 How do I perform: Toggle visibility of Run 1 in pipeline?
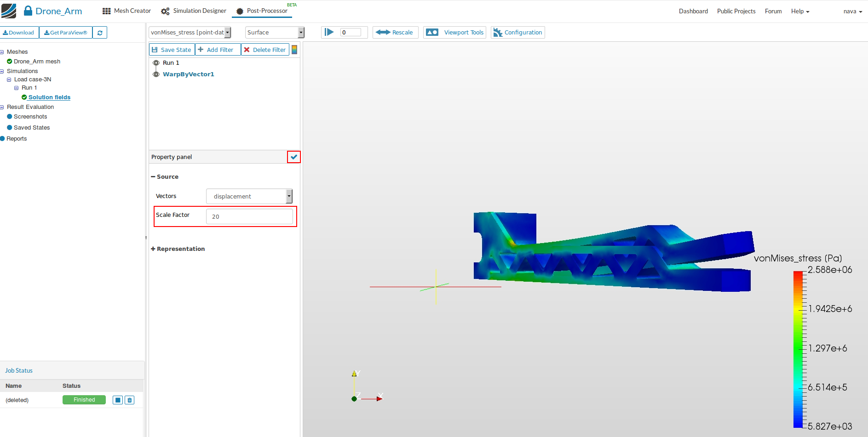click(x=156, y=63)
